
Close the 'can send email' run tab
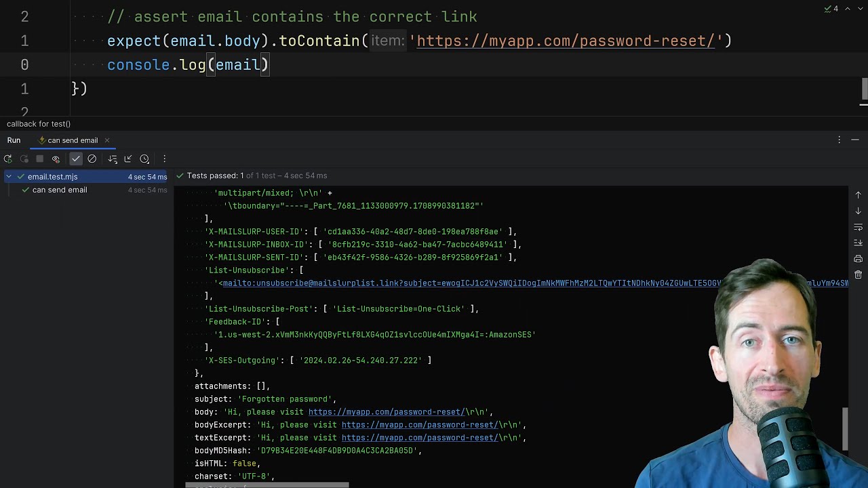(x=106, y=140)
